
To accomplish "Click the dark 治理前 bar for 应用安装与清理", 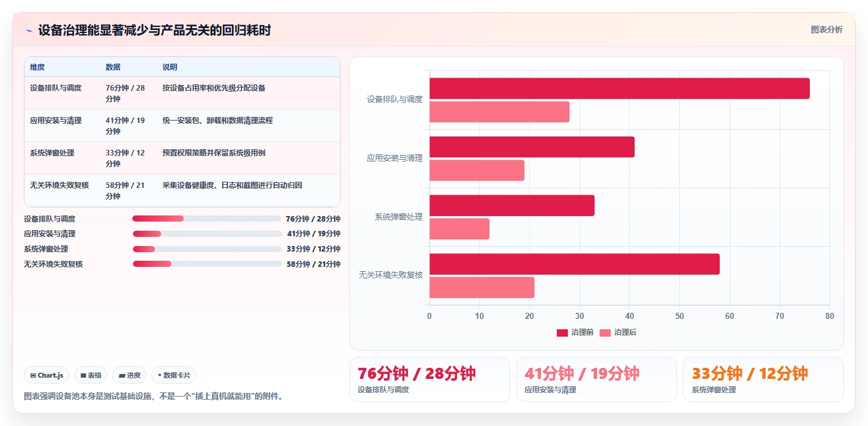I will [532, 147].
